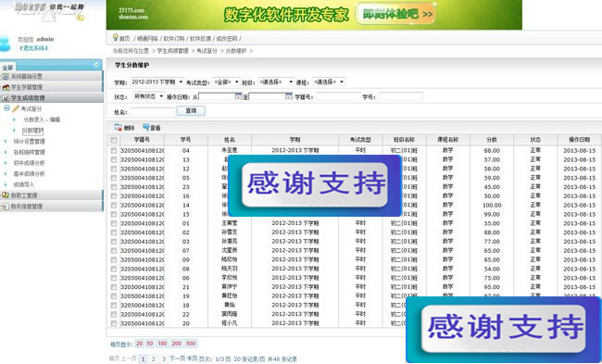Check the row with student number 13
This screenshot has height=364, width=602.
pos(114,159)
